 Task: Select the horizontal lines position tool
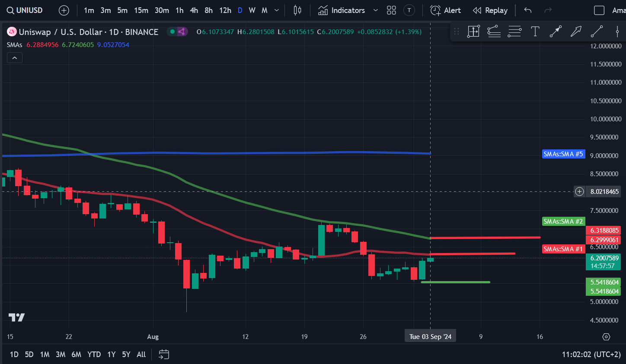(x=514, y=31)
